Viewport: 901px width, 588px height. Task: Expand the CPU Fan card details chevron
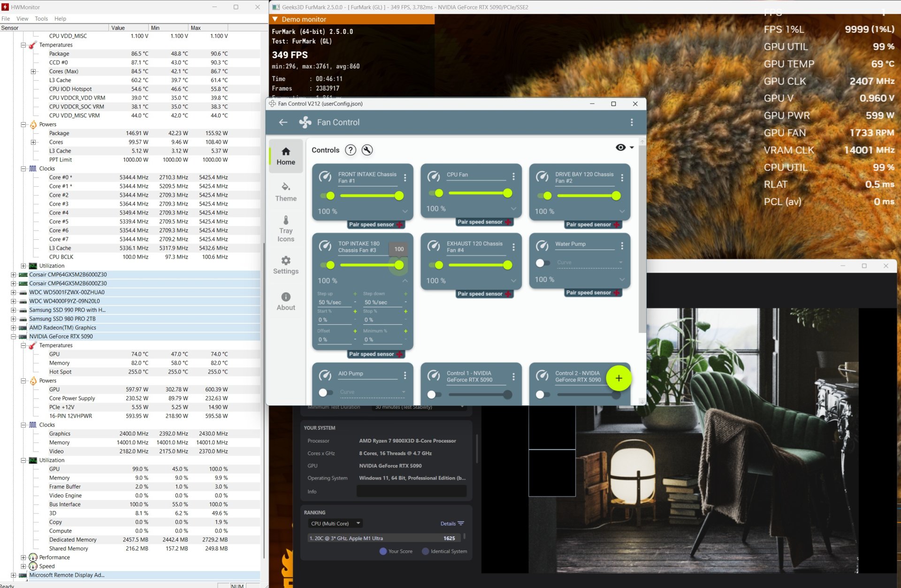[x=513, y=208]
